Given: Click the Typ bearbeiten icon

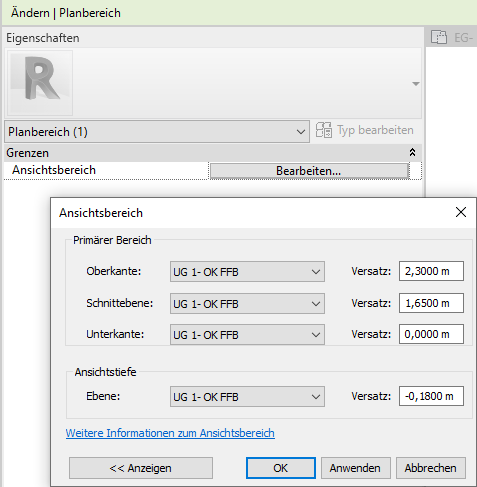Looking at the screenshot, I should point(324,130).
